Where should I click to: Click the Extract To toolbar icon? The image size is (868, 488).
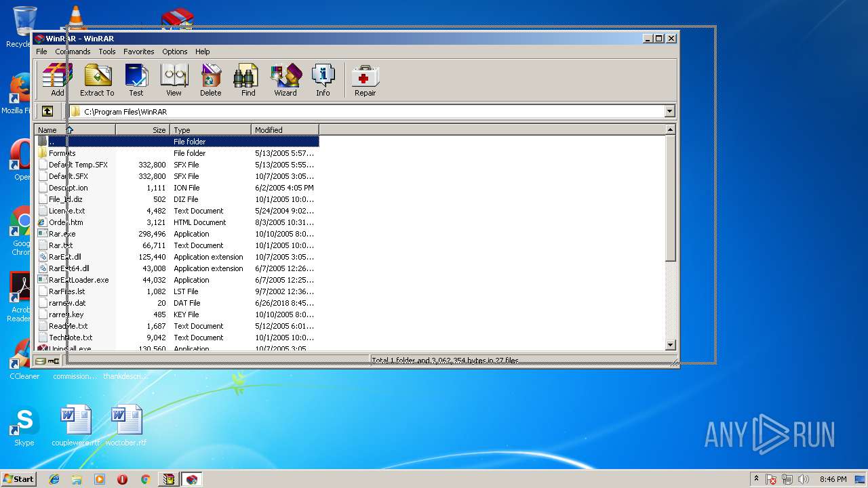click(97, 81)
